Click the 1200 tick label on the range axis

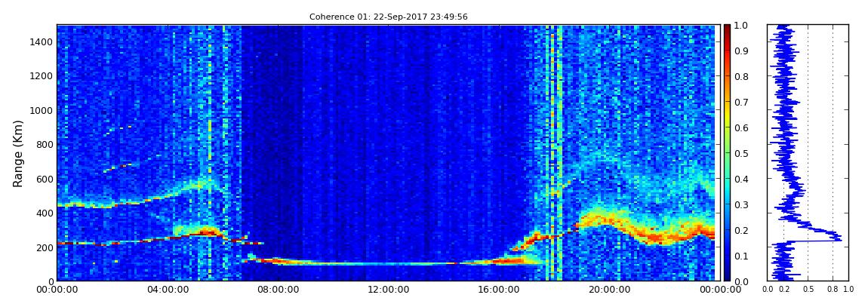42,76
